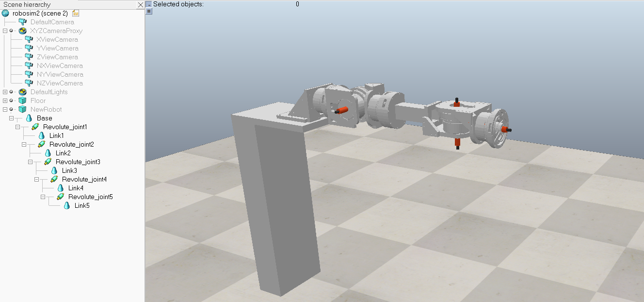
Task: Click the XYZCameraProxy dummy icon
Action: tap(23, 31)
